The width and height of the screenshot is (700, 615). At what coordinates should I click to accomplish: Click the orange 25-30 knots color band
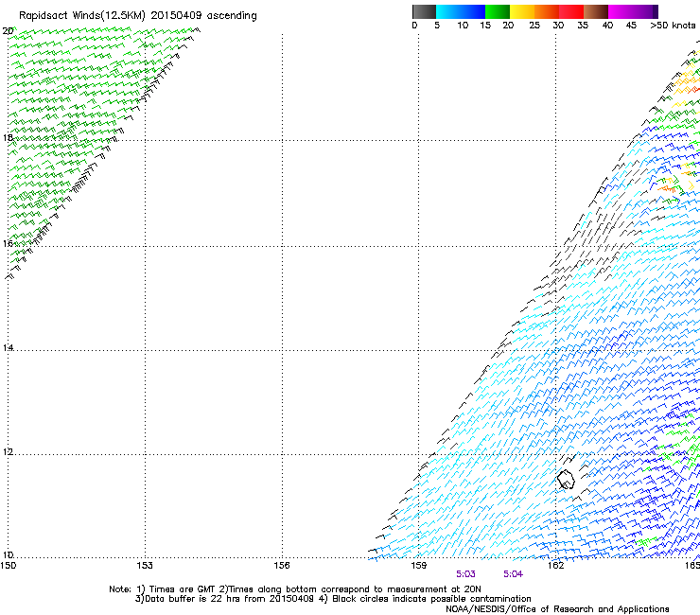[547, 11]
